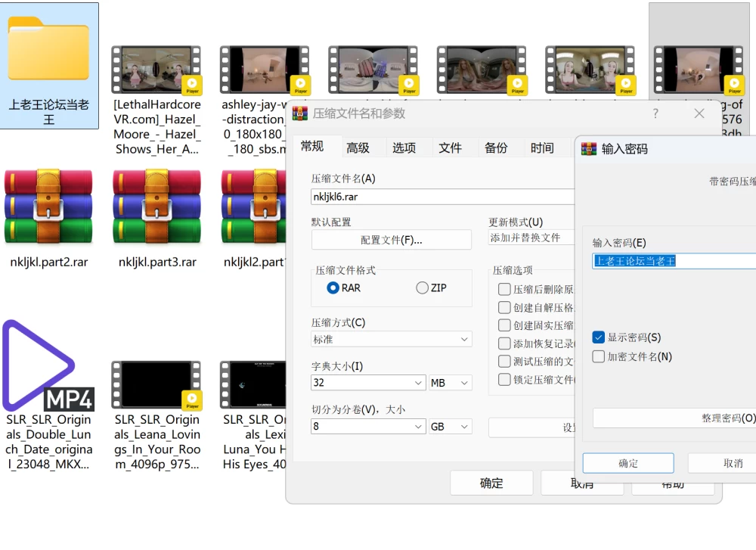The image size is (756, 550).
Task: Switch to the 常规 tab
Action: pos(312,147)
